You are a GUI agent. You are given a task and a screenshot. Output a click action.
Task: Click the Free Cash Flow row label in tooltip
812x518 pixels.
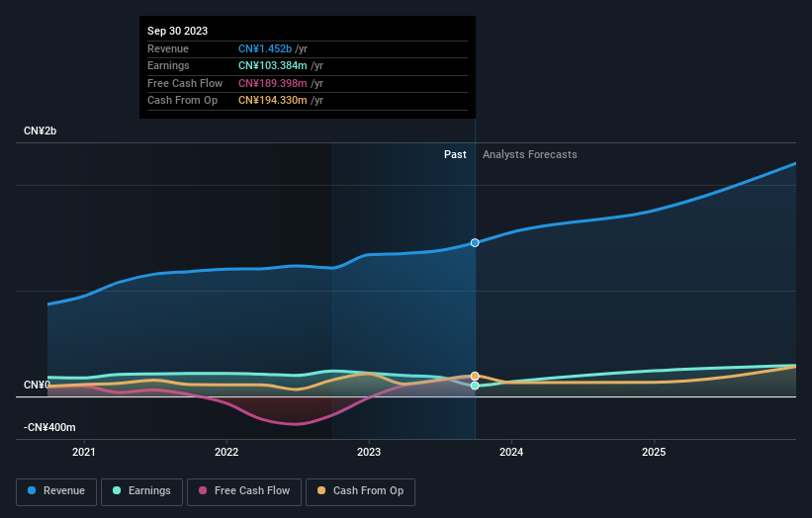tap(185, 83)
